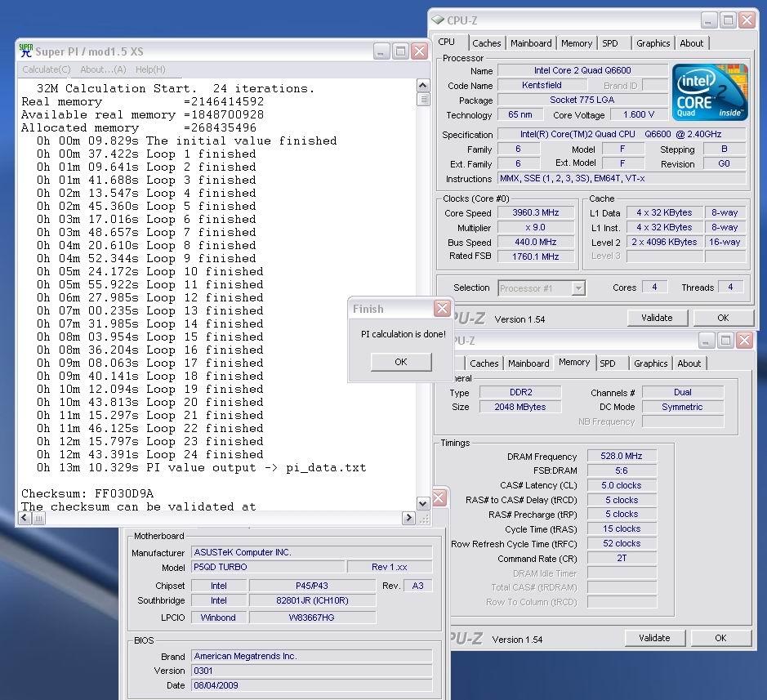Viewport: 767px width, 700px height.
Task: Click the Super PI title bar icon
Action: click(26, 51)
